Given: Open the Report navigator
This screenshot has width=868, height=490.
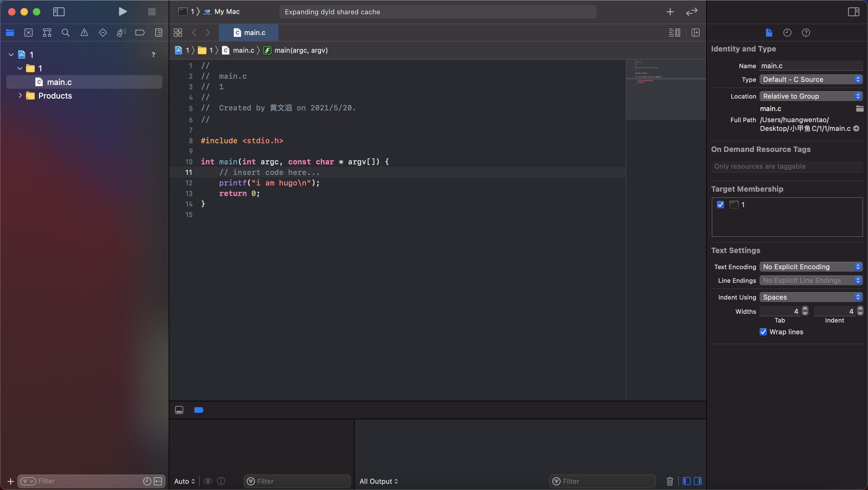Looking at the screenshot, I should coord(159,33).
